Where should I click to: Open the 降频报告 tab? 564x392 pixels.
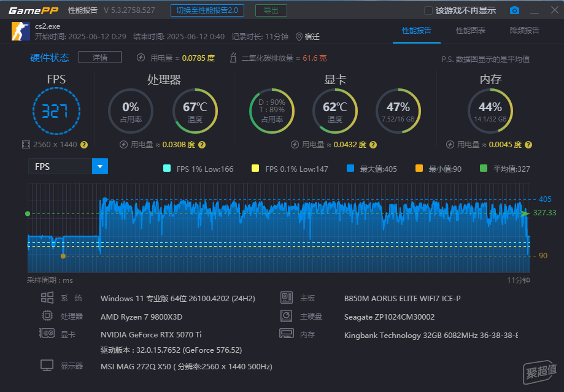525,31
